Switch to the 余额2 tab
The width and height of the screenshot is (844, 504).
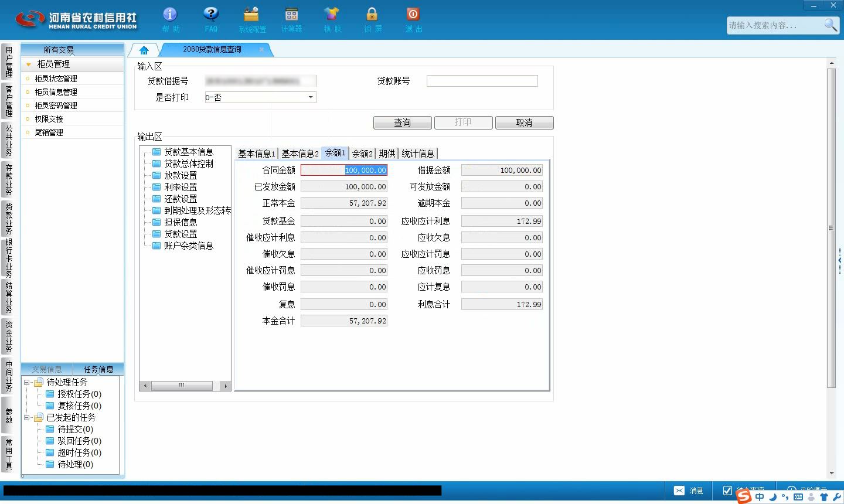362,154
